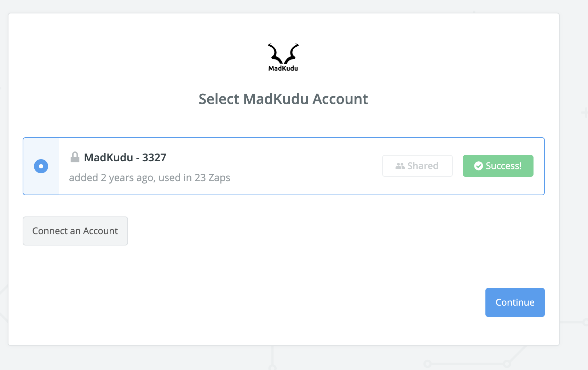
Task: Expand the Shared badge details
Action: pos(417,166)
